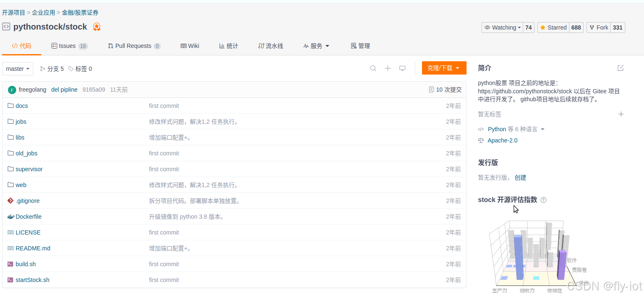The image size is (644, 297).
Task: Click the plus icon to add a tag
Action: tap(621, 114)
